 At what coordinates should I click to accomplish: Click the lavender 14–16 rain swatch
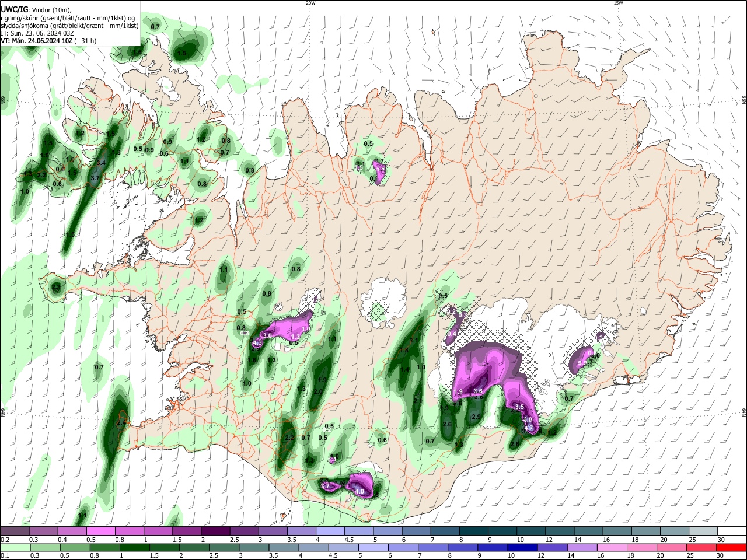point(582,547)
